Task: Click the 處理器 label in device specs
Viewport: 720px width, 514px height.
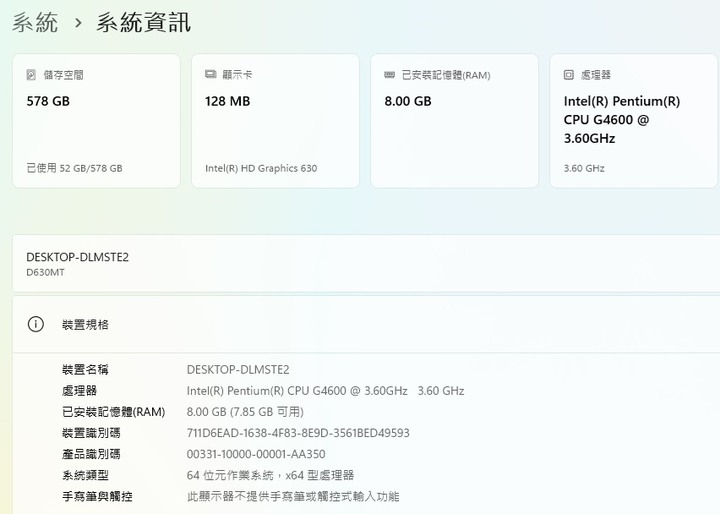Action: 79,390
